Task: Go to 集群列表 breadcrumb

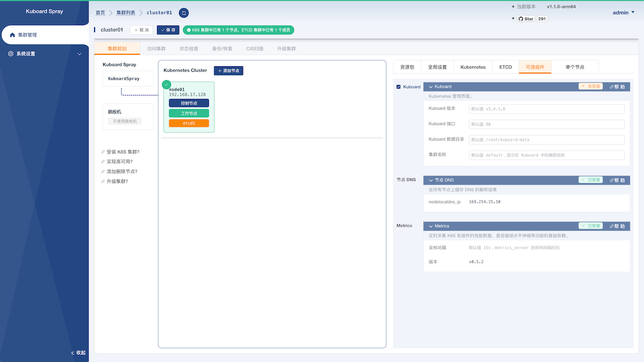Action: coord(126,13)
